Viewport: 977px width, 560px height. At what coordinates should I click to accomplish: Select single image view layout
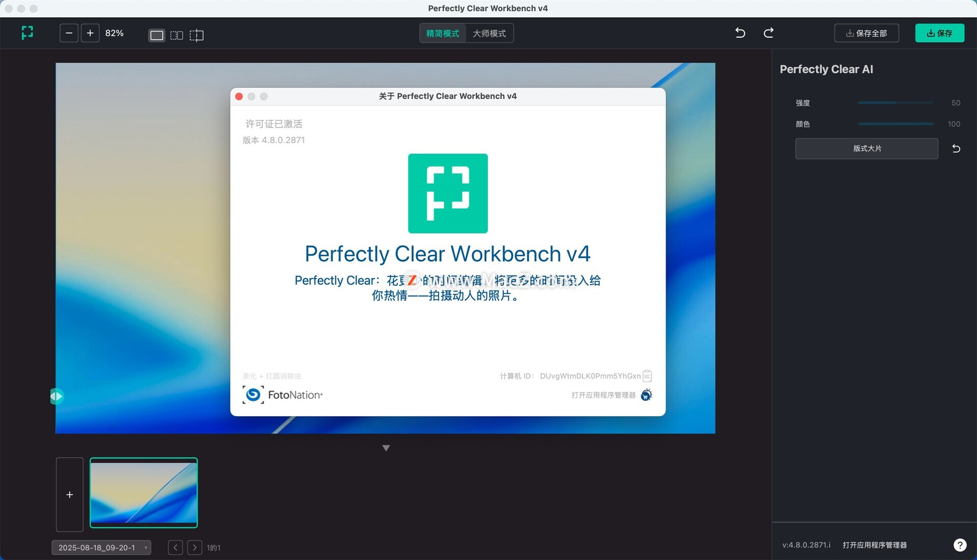[x=157, y=35]
